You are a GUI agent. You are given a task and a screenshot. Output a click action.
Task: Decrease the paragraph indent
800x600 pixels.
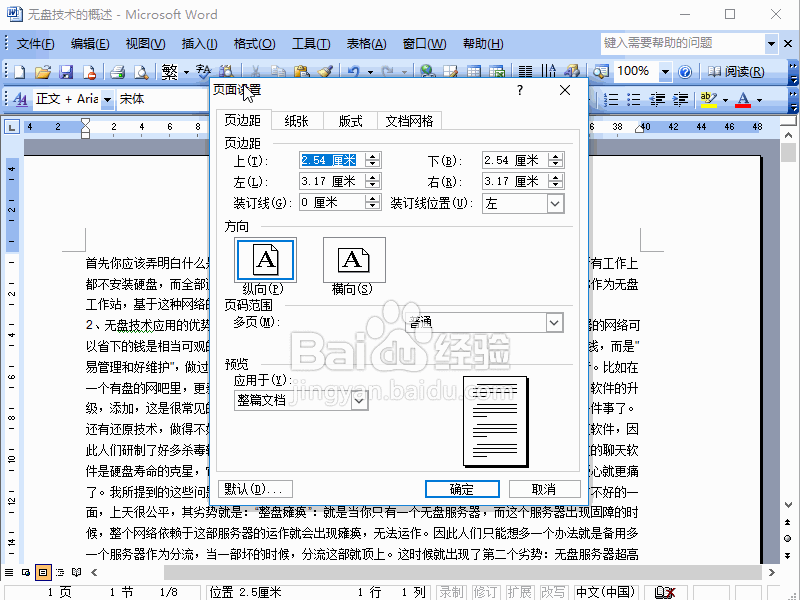coord(657,99)
